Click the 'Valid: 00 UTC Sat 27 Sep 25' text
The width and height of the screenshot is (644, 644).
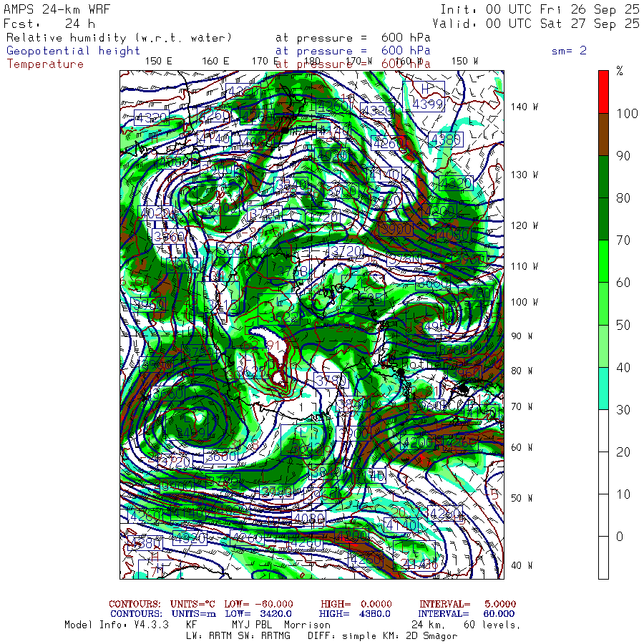(x=536, y=24)
